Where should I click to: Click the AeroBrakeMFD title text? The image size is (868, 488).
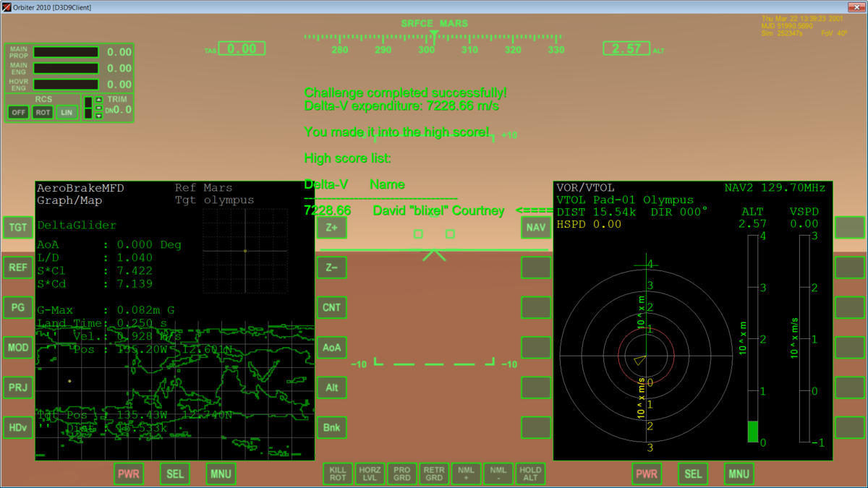tap(80, 188)
